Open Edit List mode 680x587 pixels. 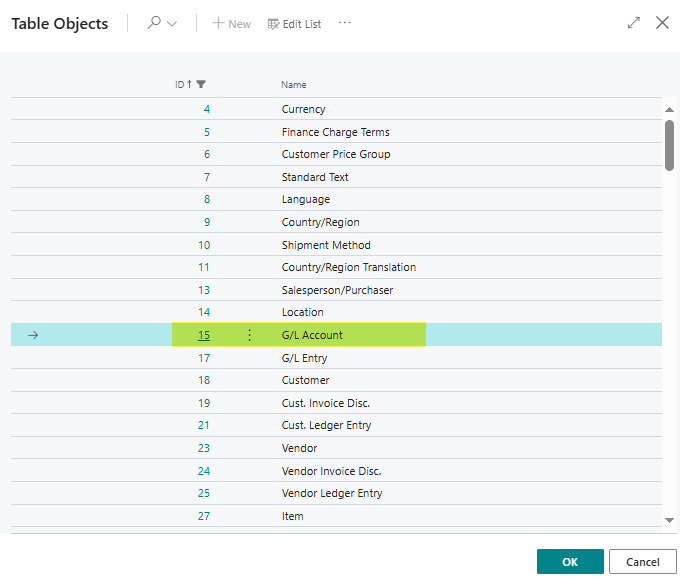(294, 24)
